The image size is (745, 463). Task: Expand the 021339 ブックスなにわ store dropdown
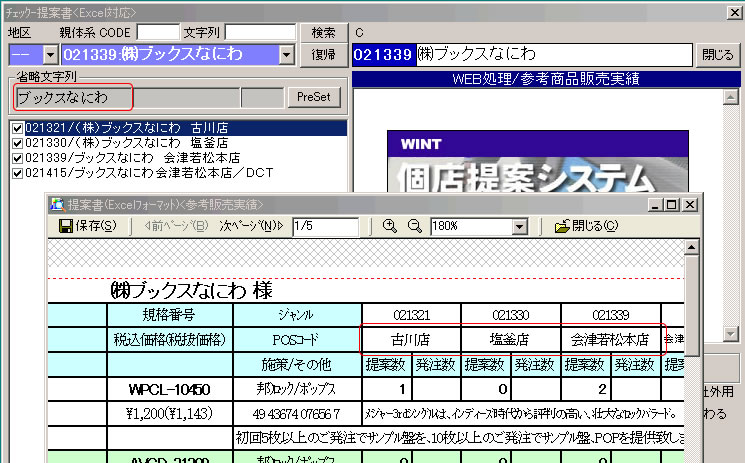(286, 55)
